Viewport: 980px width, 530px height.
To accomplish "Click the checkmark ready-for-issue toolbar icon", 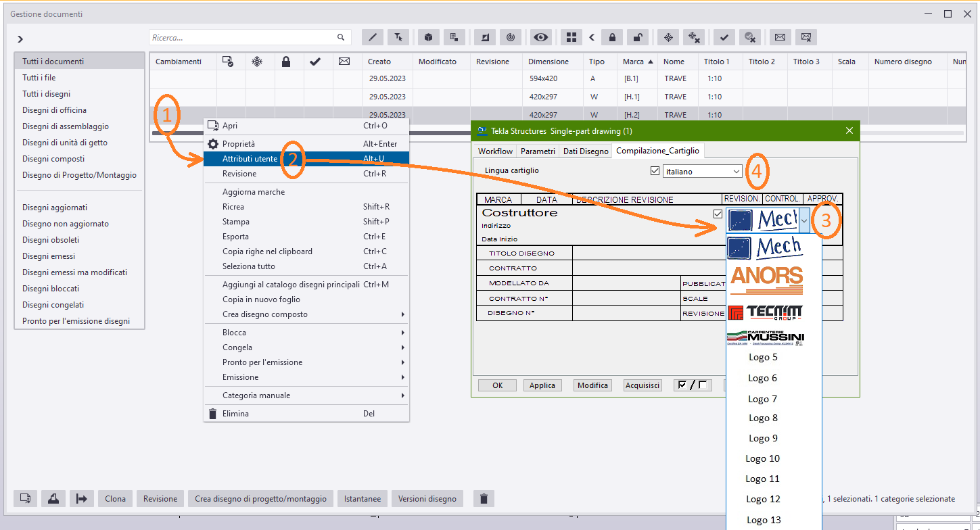I will 724,37.
